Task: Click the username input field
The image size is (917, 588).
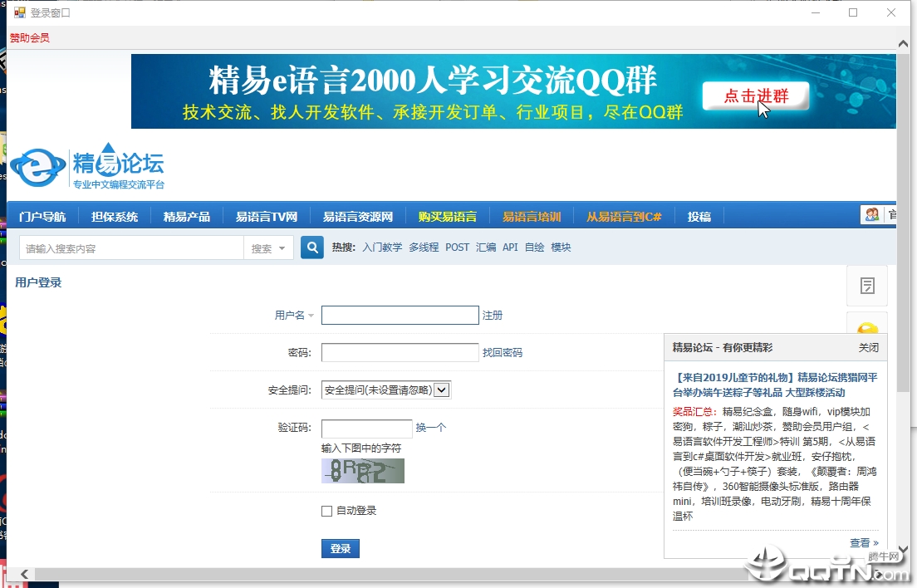Action: click(x=400, y=315)
